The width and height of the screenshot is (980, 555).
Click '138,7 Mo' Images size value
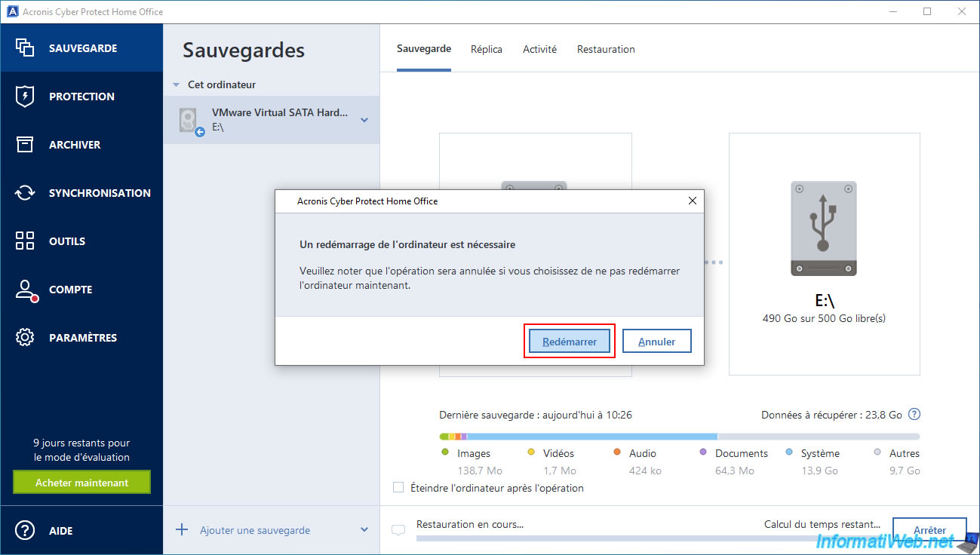pos(481,471)
